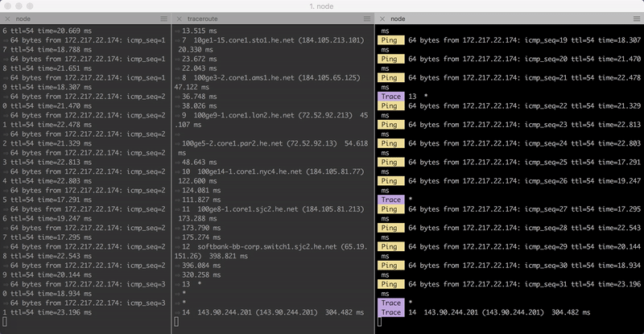Click 'ttl=54 time=23.196 ms' in left pane
This screenshot has width=644, height=334.
[x=51, y=312]
